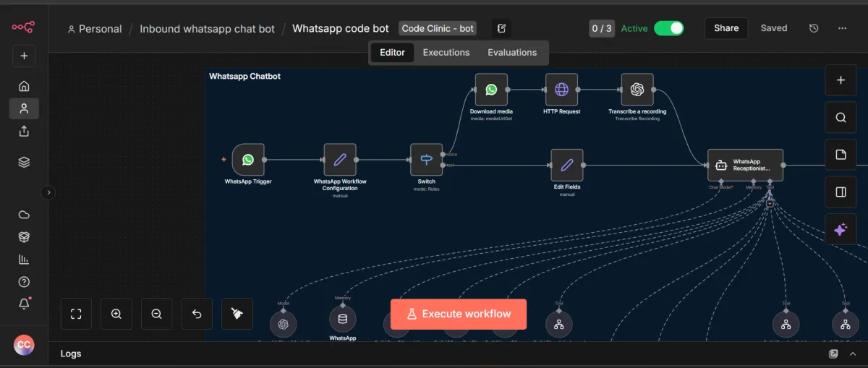Open Inbound whatsapp chat bot folder breadcrumb
Screen dimensions: 868x368
[207, 29]
